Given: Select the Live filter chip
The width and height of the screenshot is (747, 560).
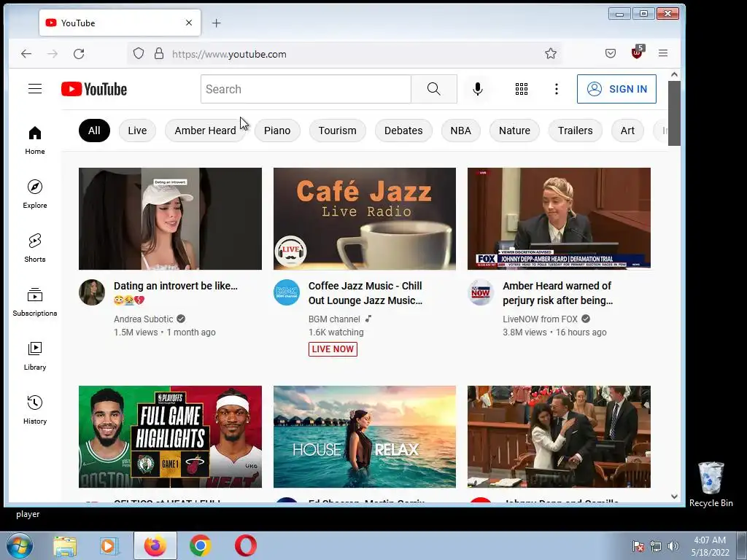Looking at the screenshot, I should click(137, 131).
